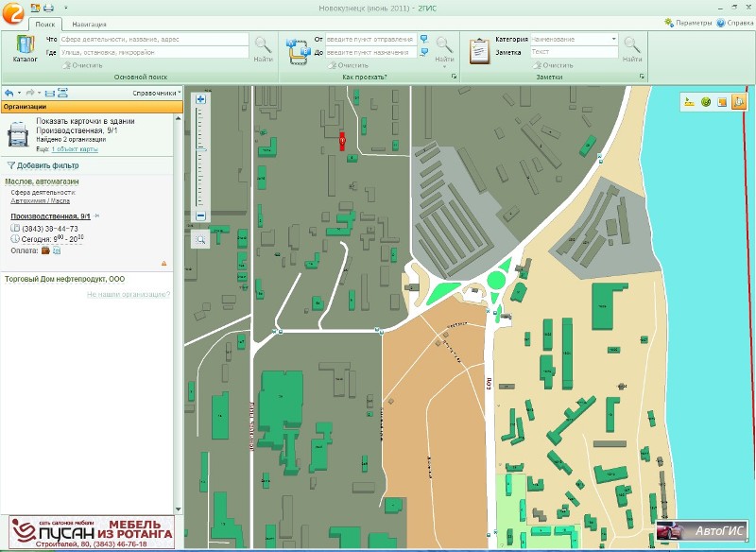
Task: Zoom out with the map minus button
Action: (x=200, y=216)
